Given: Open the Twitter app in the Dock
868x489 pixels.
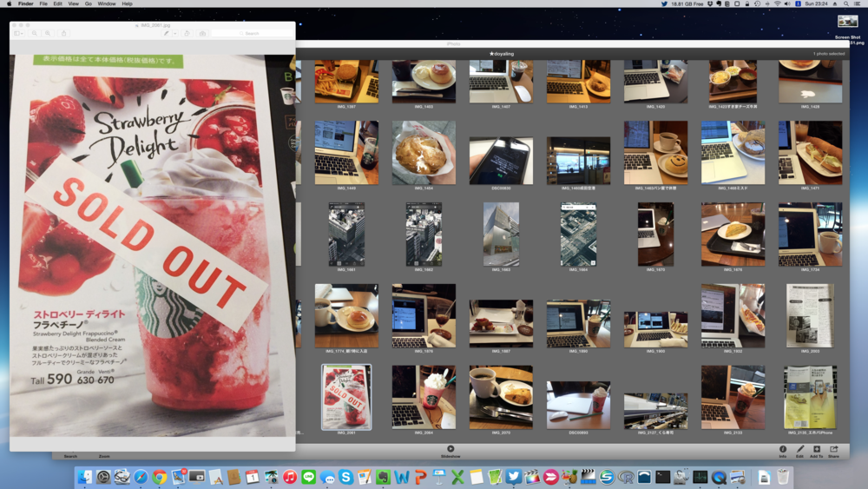Looking at the screenshot, I should pyautogui.click(x=514, y=477).
